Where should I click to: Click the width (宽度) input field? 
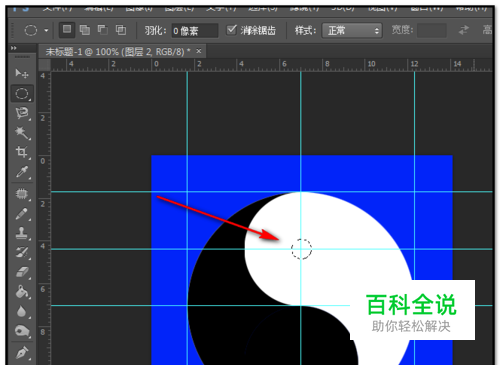coord(432,31)
